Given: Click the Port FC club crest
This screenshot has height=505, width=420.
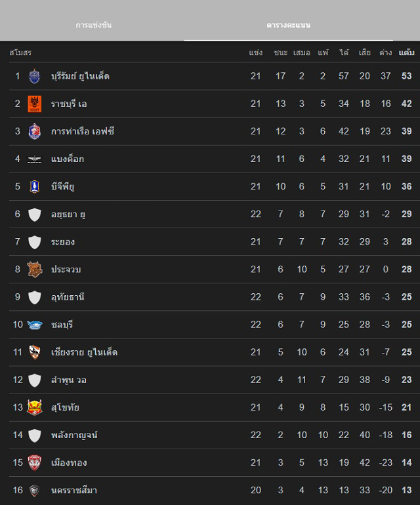Looking at the screenshot, I should tap(35, 131).
